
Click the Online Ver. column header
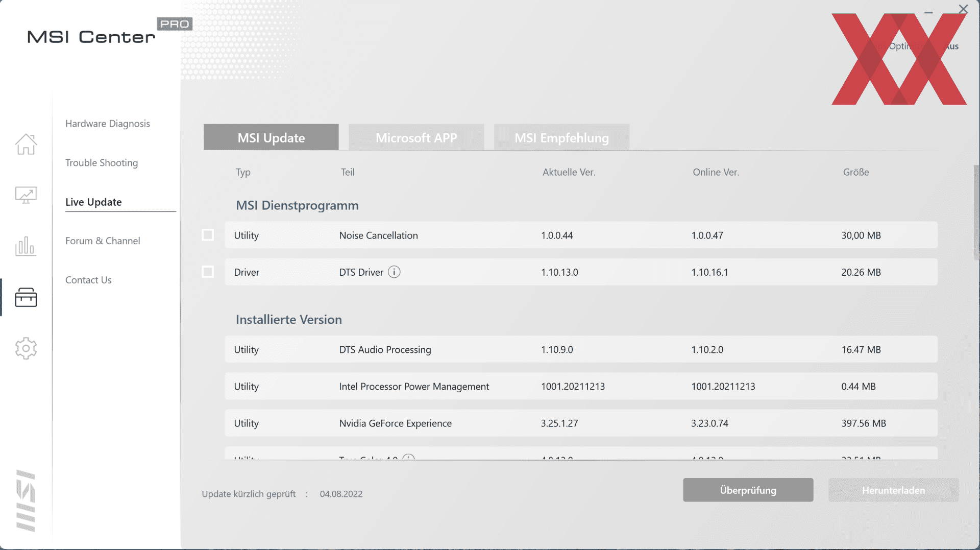click(x=716, y=172)
